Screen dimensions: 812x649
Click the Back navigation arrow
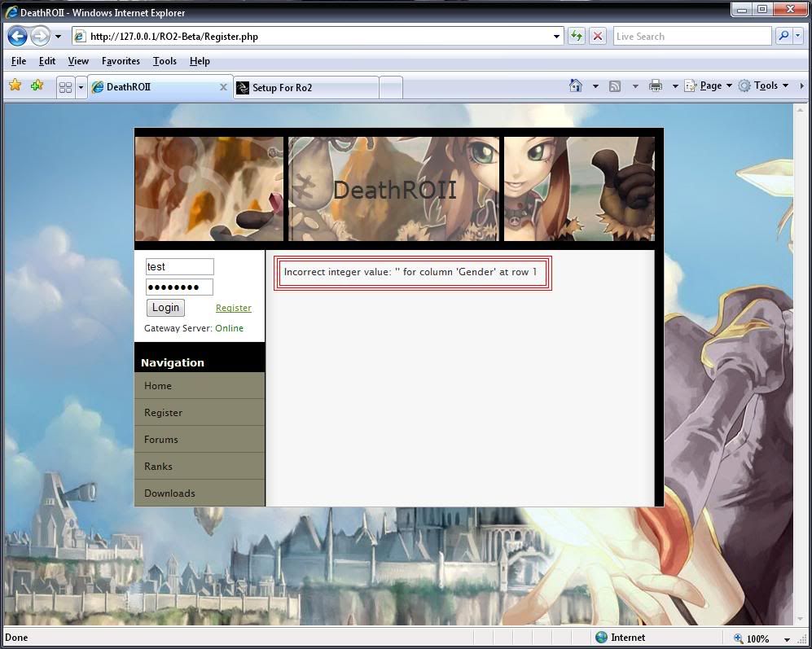click(x=16, y=36)
